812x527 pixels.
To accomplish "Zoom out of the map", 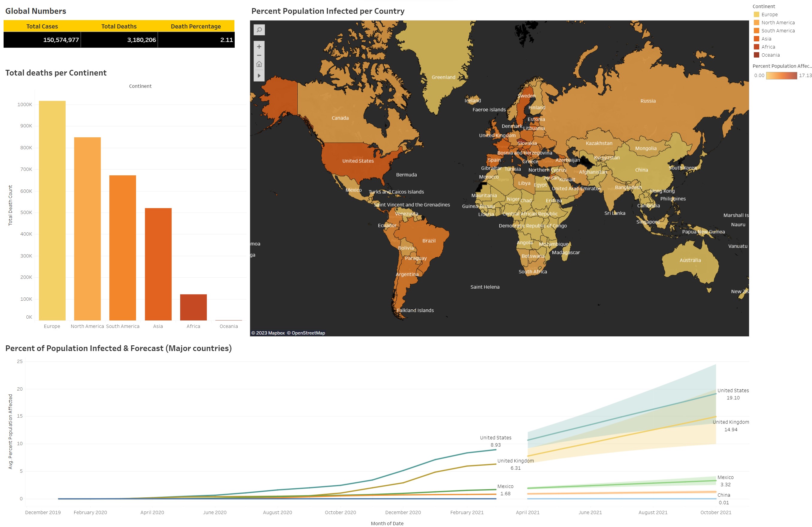I will coord(259,55).
